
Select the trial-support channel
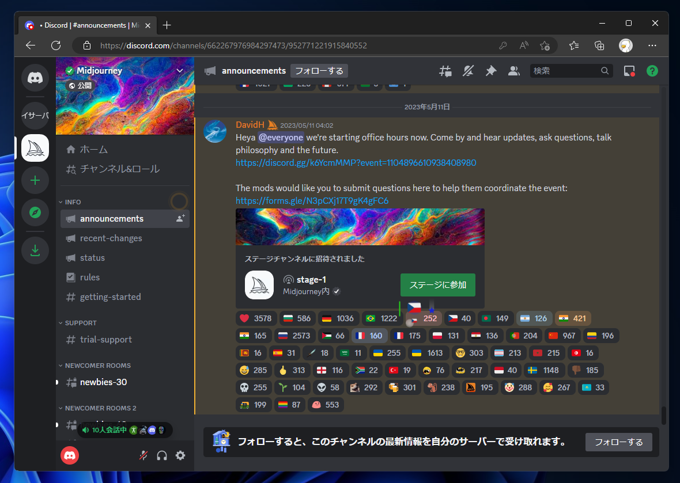[x=125, y=339]
